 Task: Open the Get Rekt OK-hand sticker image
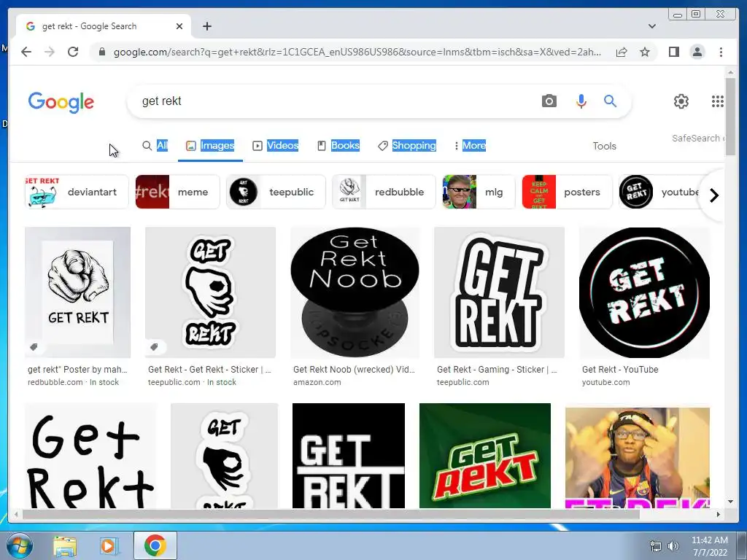(x=210, y=292)
